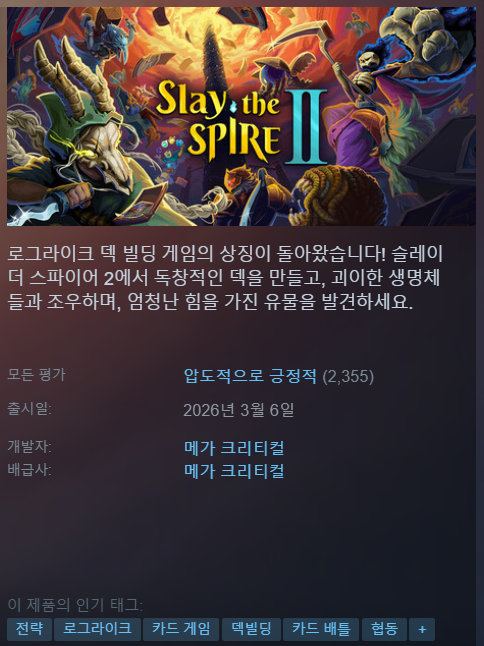Open the developer 메가 크리티컬 link

[x=234, y=448]
